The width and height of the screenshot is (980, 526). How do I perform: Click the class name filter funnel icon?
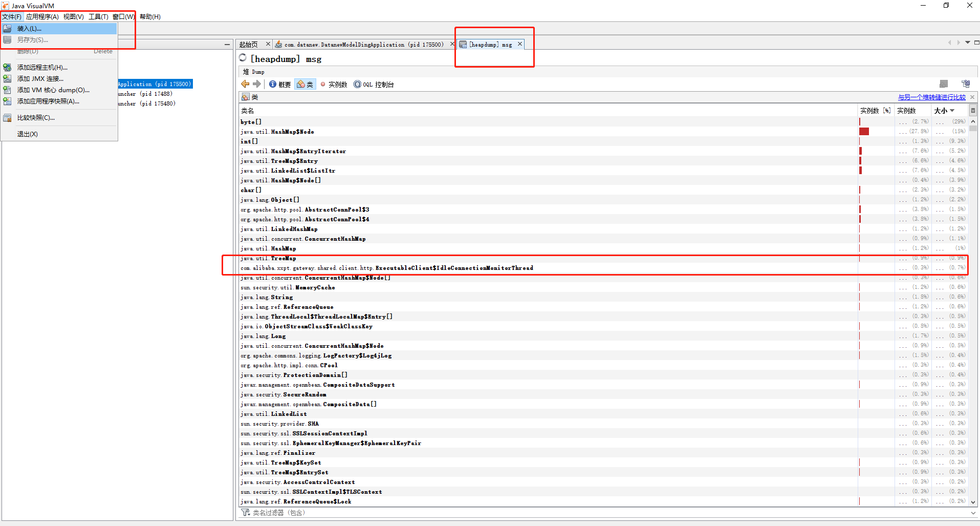click(245, 513)
